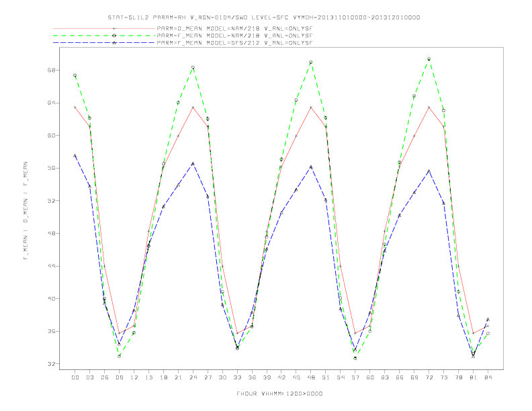Click the forecast hour tick label 75
Image resolution: width=532 pixels, height=411 pixels.
click(x=444, y=377)
